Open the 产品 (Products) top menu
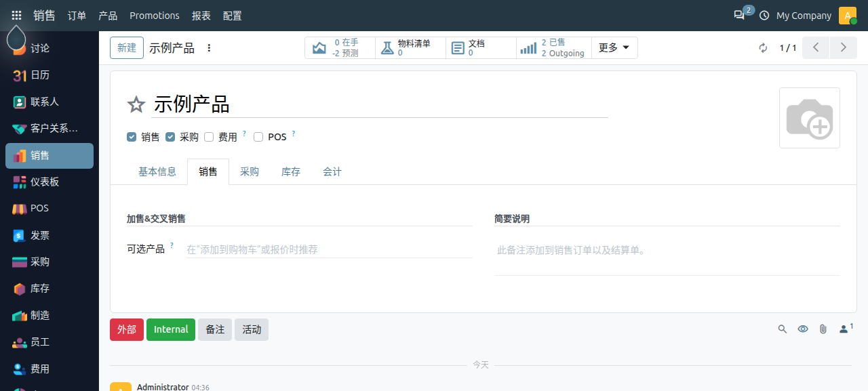Image resolution: width=868 pixels, height=391 pixels. click(108, 15)
